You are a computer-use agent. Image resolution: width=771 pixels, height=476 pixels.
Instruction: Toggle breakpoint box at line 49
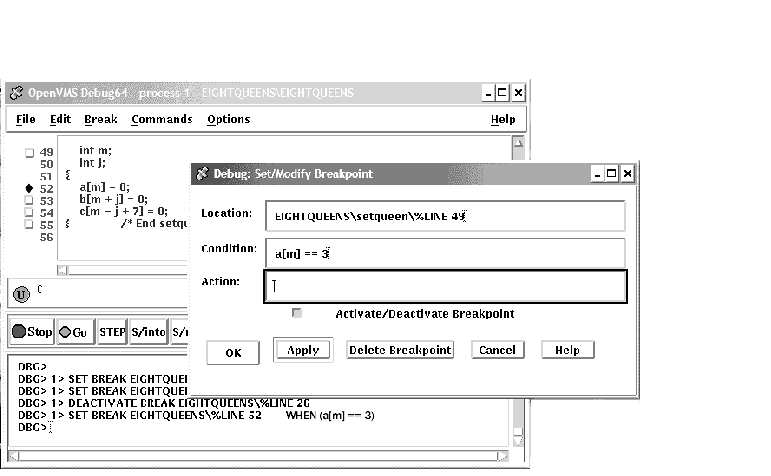click(29, 152)
